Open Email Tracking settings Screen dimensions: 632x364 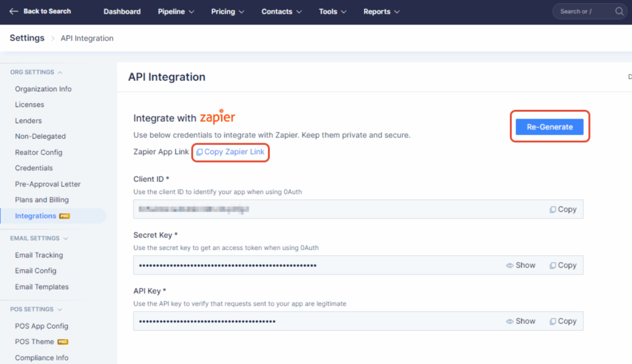pos(39,255)
